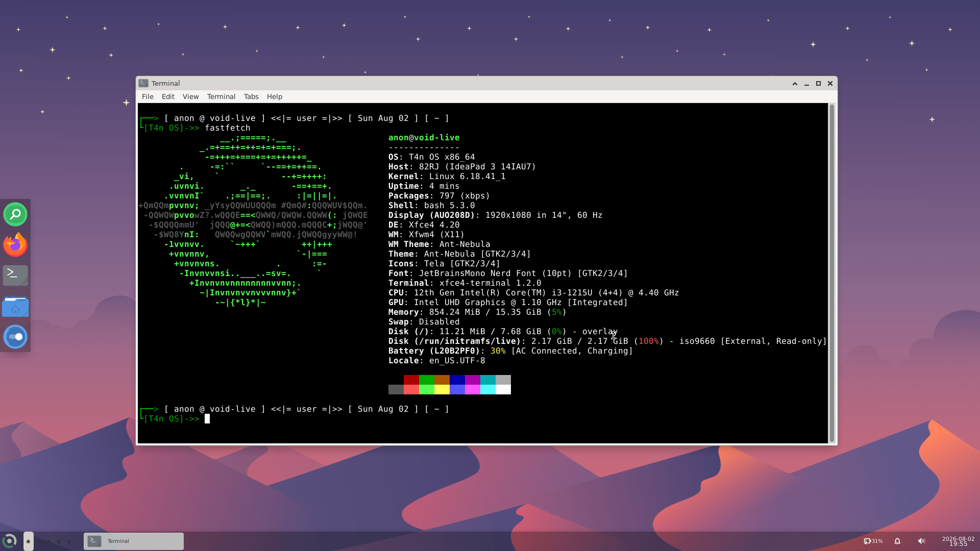Open the File menu
Viewport: 980px width, 551px height.
[148, 96]
